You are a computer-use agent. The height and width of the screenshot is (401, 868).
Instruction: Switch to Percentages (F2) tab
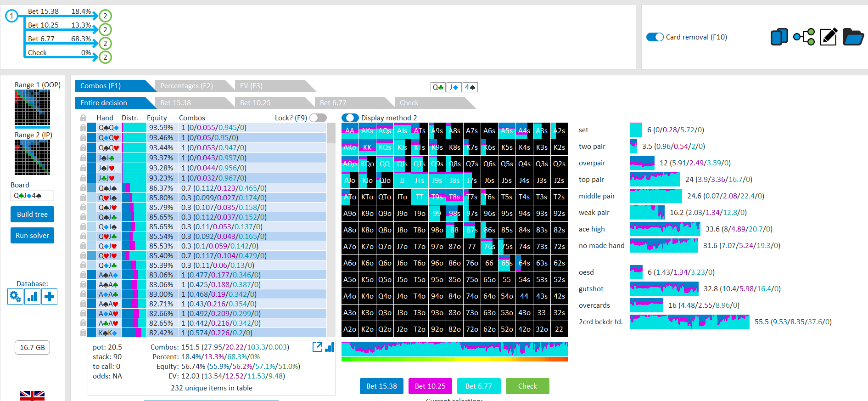click(192, 86)
